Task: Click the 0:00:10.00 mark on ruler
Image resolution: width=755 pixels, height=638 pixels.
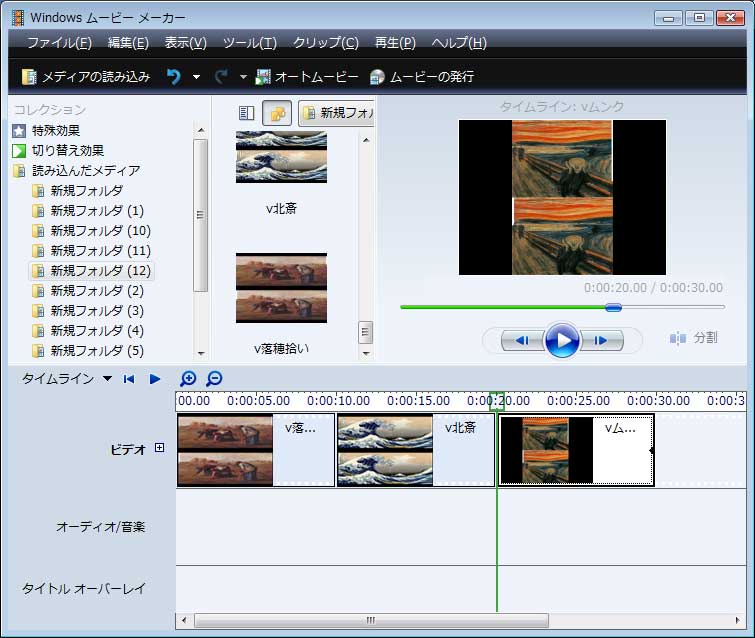Action: point(338,401)
